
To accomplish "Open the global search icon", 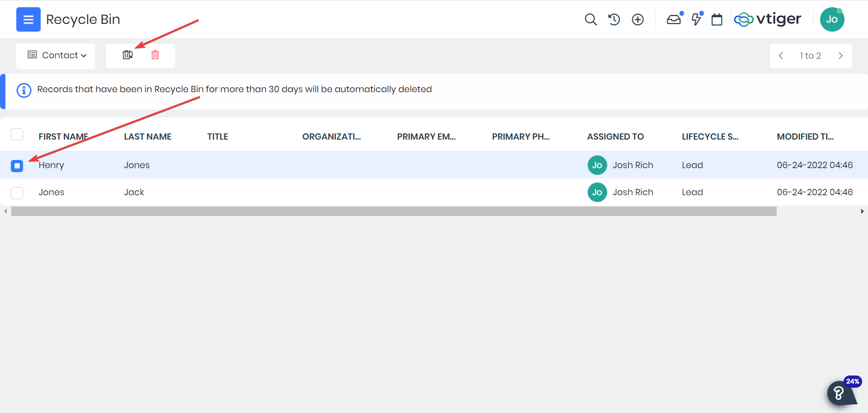I will (x=590, y=19).
